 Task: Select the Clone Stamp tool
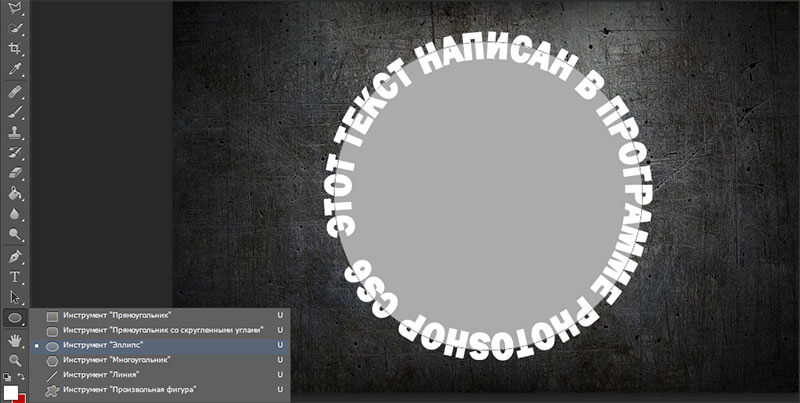pos(15,133)
